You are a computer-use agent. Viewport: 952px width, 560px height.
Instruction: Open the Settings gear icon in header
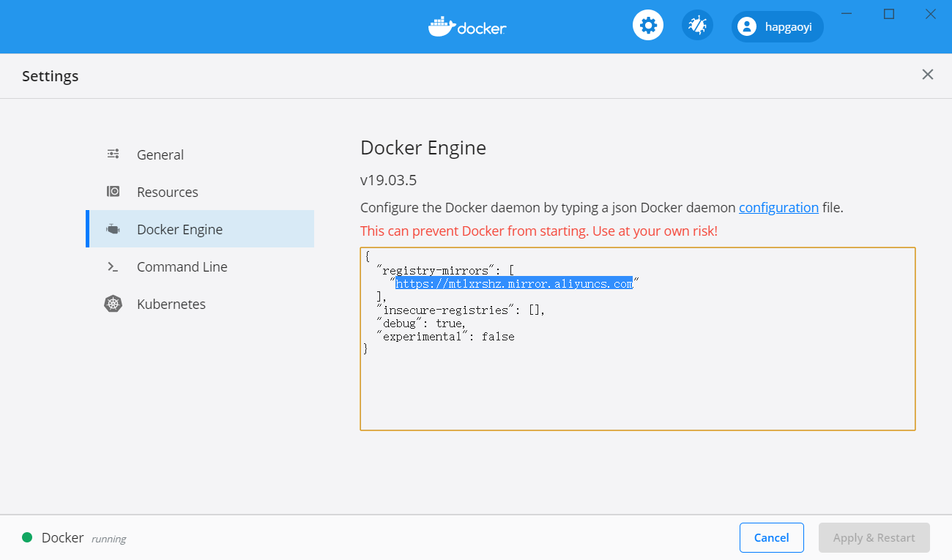(x=647, y=26)
